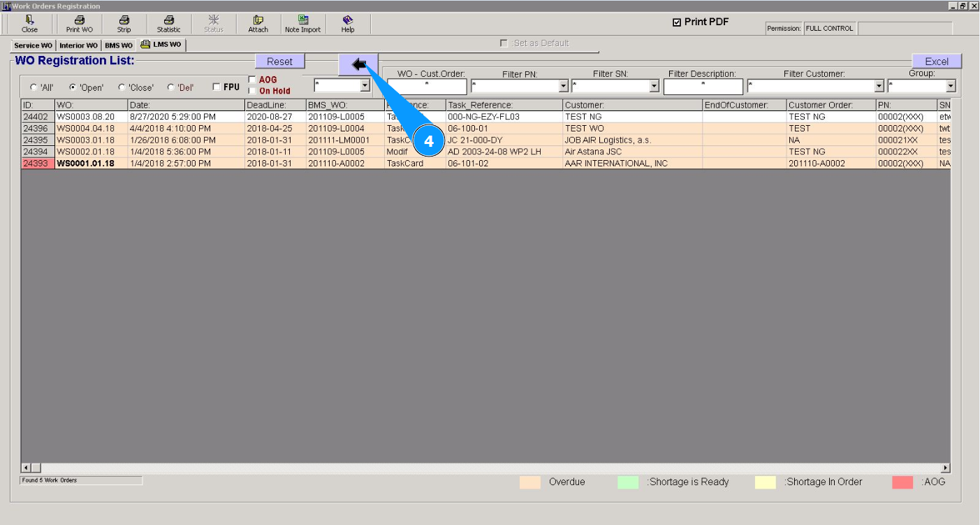This screenshot has width=980, height=525.
Task: Select row ID 24402
Action: (x=38, y=117)
